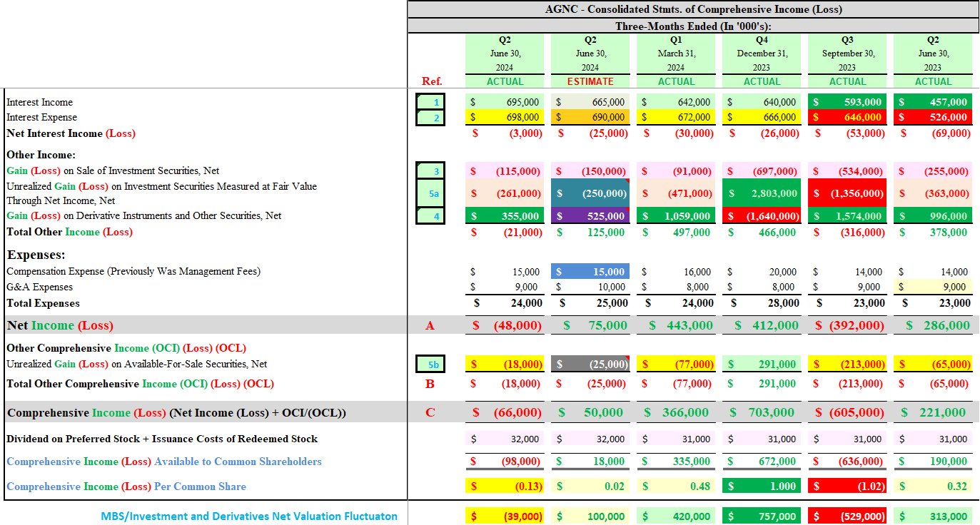Select the yellow (0.13) per share cell
This screenshot has height=525, width=980.
505,486
